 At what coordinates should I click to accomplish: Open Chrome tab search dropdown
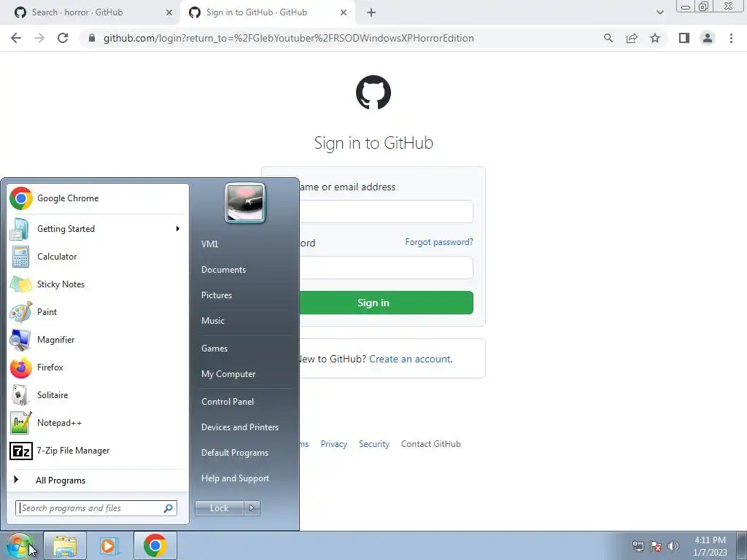coord(659,12)
